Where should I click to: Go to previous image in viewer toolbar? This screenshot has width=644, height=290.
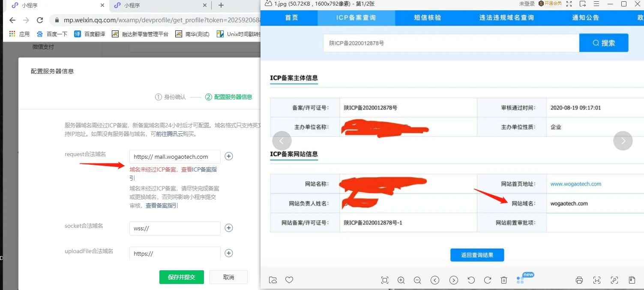(x=435, y=280)
